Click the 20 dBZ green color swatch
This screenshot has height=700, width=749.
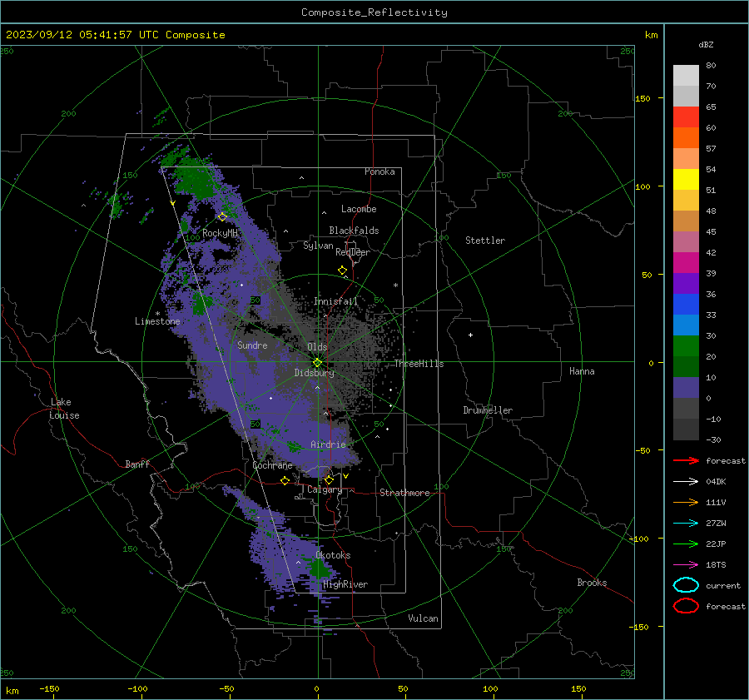(x=686, y=366)
